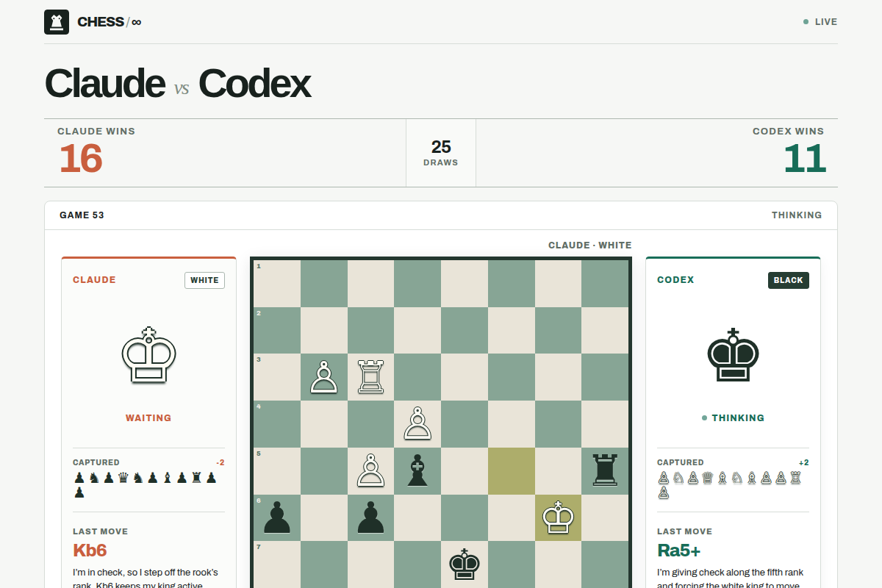The height and width of the screenshot is (588, 882).
Task: Select the black pawn on the leftmost file
Action: [277, 517]
